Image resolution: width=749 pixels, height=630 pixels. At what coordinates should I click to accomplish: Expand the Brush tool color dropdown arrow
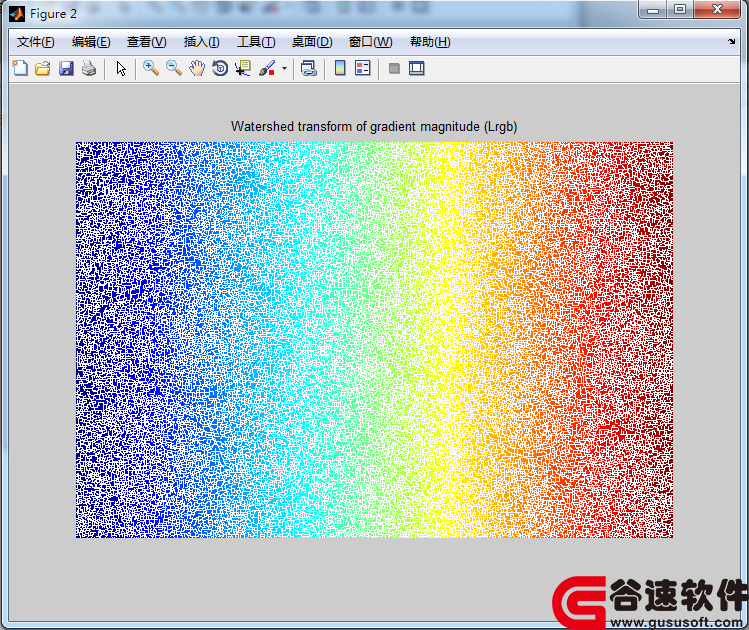[284, 68]
